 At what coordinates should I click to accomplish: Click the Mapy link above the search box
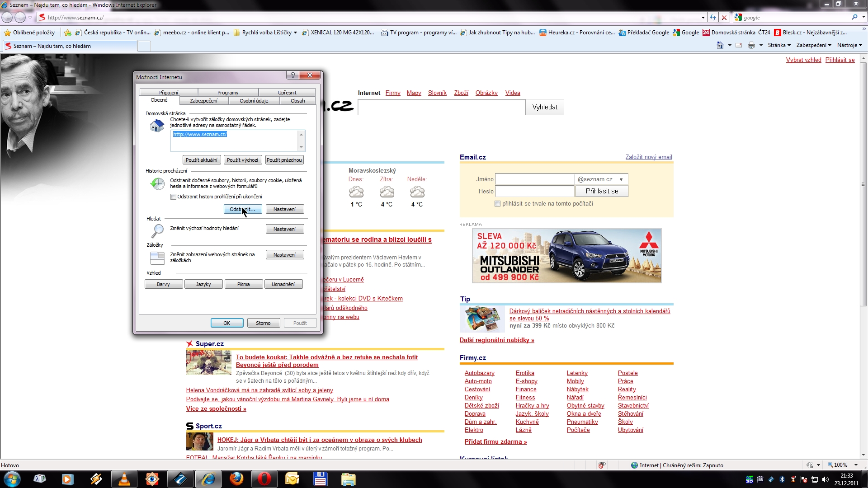point(414,93)
